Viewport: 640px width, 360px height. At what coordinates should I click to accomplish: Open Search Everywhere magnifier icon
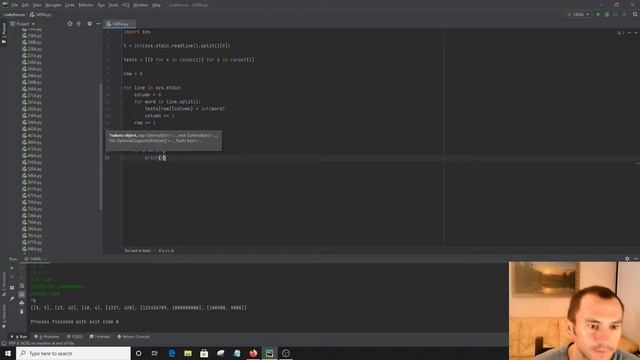coord(635,14)
